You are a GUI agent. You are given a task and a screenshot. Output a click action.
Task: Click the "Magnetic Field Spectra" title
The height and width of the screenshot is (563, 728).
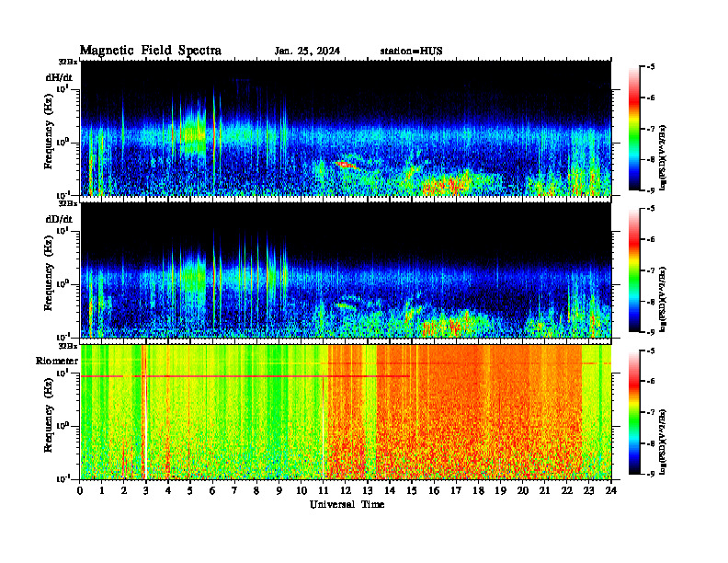[151, 52]
